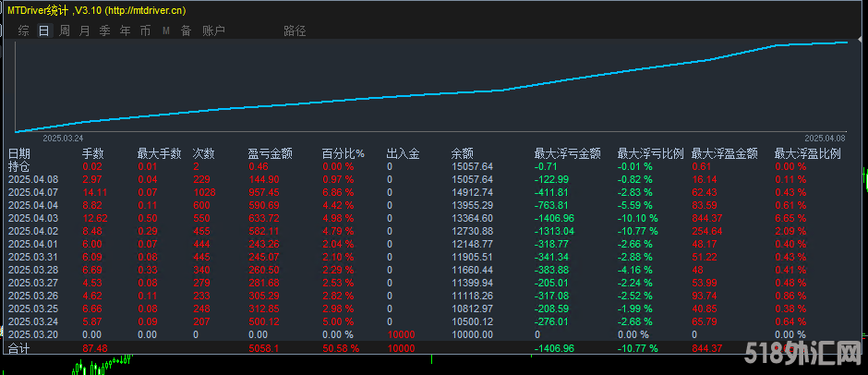Click the 持仓 holdings row label
Screen dimensions: 868x375
pyautogui.click(x=19, y=166)
